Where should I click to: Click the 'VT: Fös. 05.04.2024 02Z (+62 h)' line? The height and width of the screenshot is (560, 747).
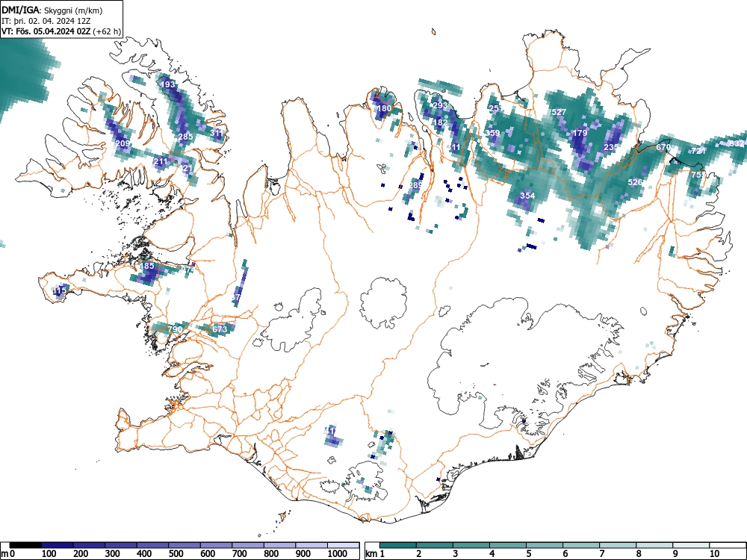pyautogui.click(x=61, y=31)
